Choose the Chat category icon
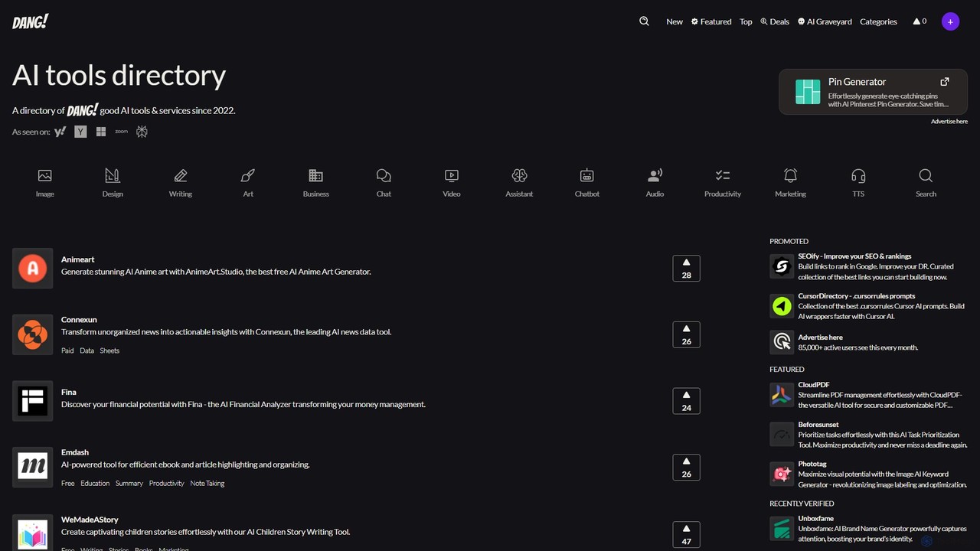This screenshot has width=980, height=551. pos(384,175)
